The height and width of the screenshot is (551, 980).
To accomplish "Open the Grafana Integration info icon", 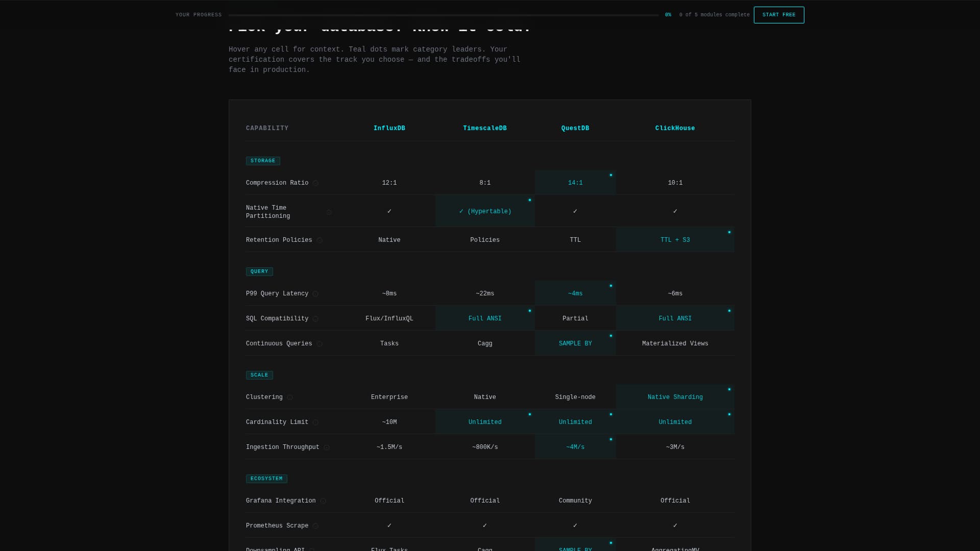I will click(x=323, y=501).
